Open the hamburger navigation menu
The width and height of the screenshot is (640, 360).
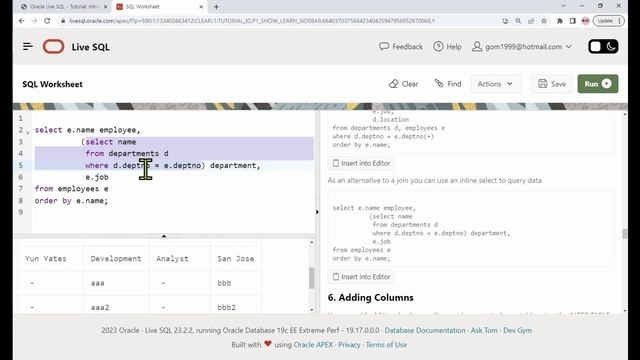(28, 47)
